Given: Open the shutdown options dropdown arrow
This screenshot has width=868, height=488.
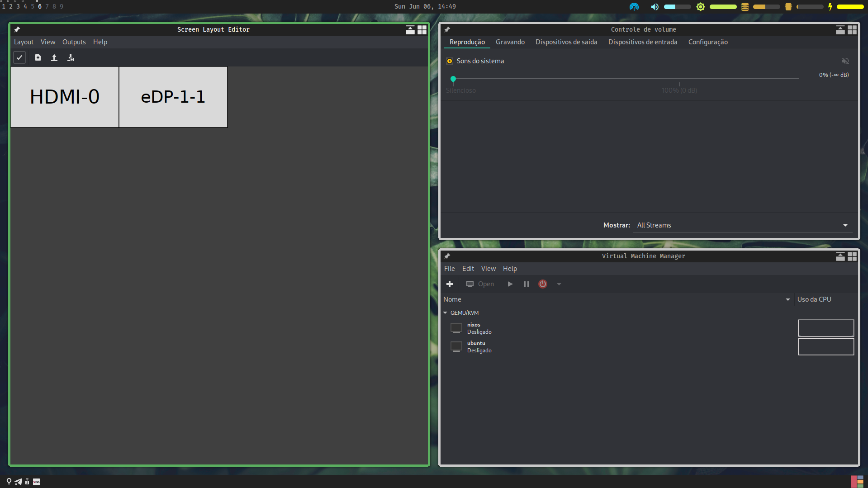Looking at the screenshot, I should pos(559,284).
